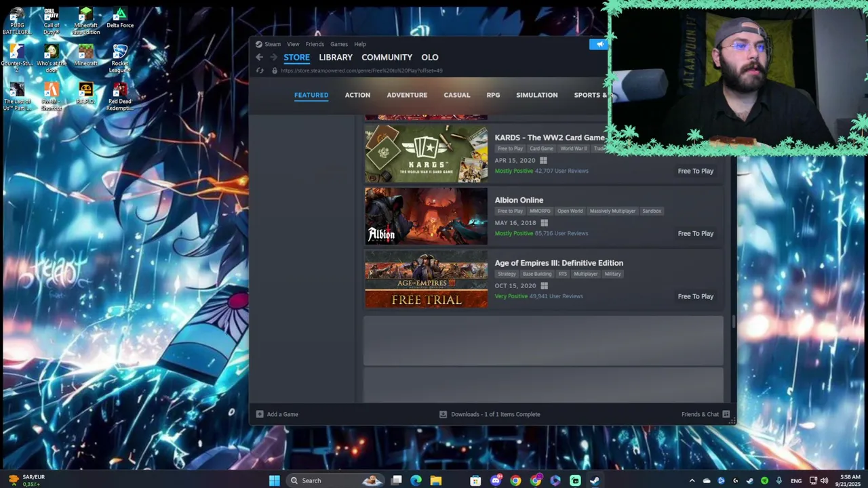The width and height of the screenshot is (868, 488).
Task: Open the Friends menu
Action: 315,44
